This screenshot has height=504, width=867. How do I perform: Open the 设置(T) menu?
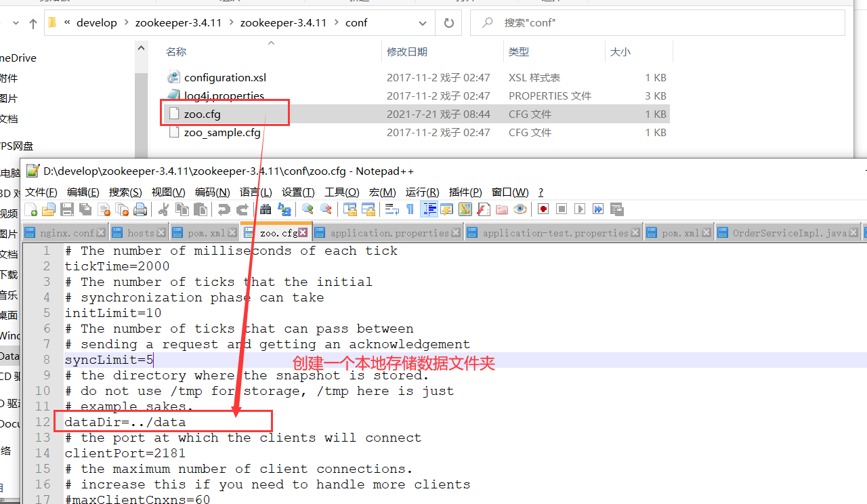298,192
